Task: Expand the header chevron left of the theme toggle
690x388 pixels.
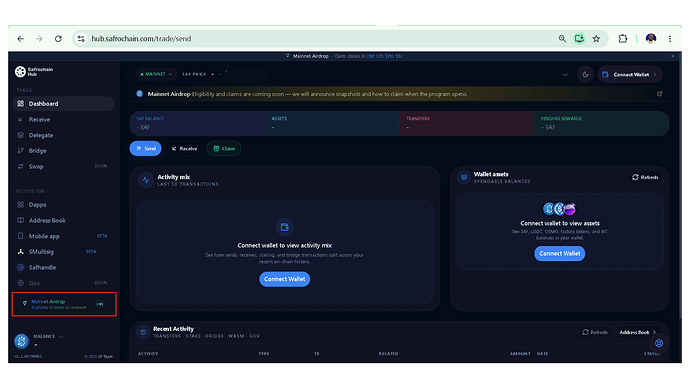Action: [565, 75]
